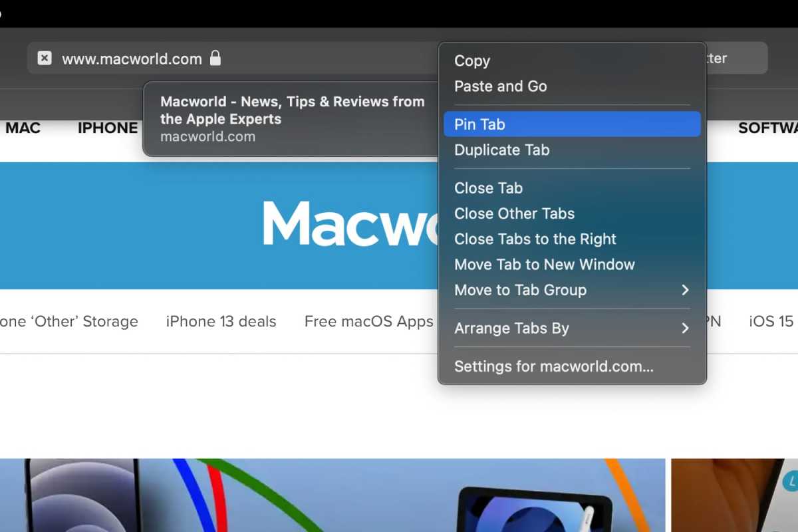Choose Close Tabs to the Right
Image resolution: width=798 pixels, height=532 pixels.
572,239
